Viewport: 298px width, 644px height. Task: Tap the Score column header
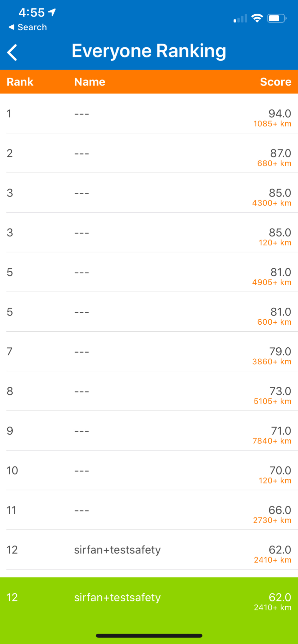pos(275,82)
